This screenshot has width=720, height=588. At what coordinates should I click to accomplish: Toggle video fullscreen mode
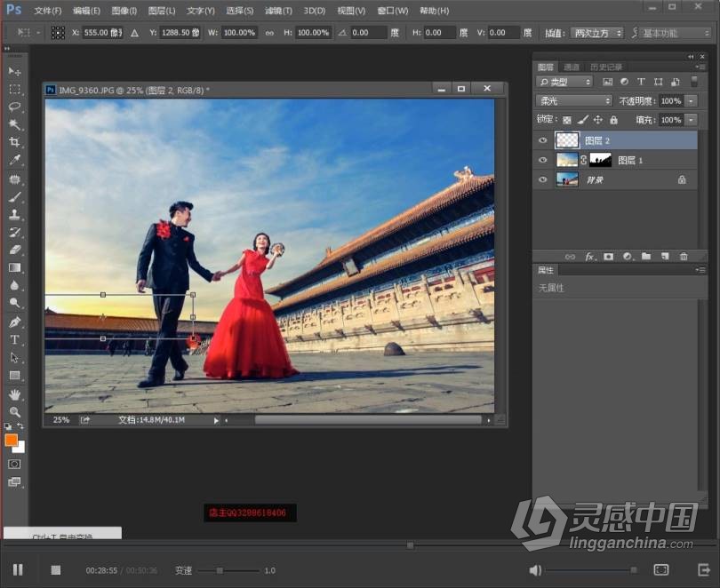click(x=660, y=570)
